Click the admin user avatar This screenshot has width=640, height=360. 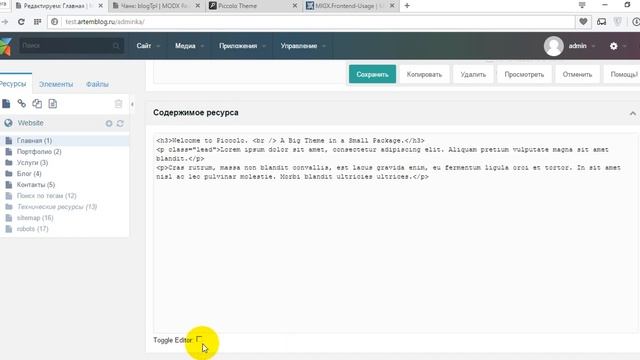click(553, 46)
